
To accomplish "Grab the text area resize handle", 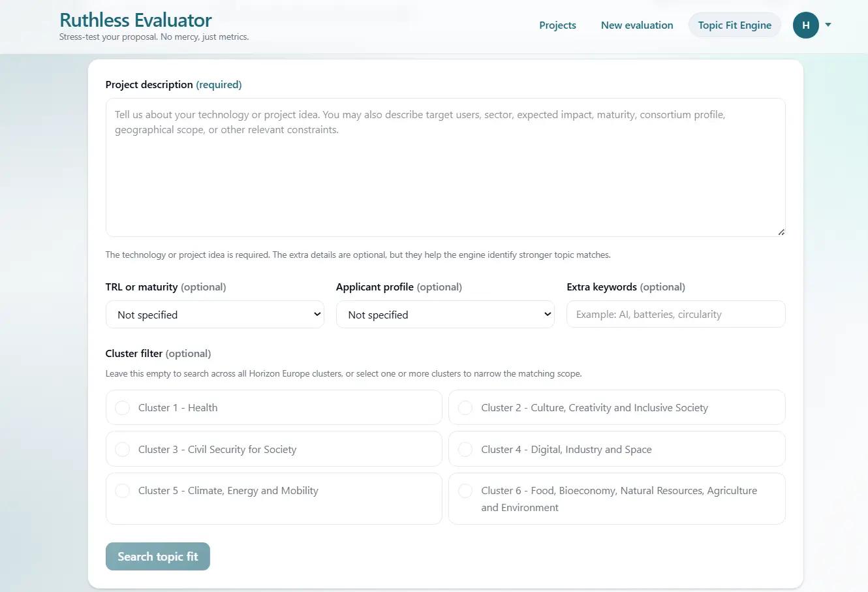I will pyautogui.click(x=781, y=232).
